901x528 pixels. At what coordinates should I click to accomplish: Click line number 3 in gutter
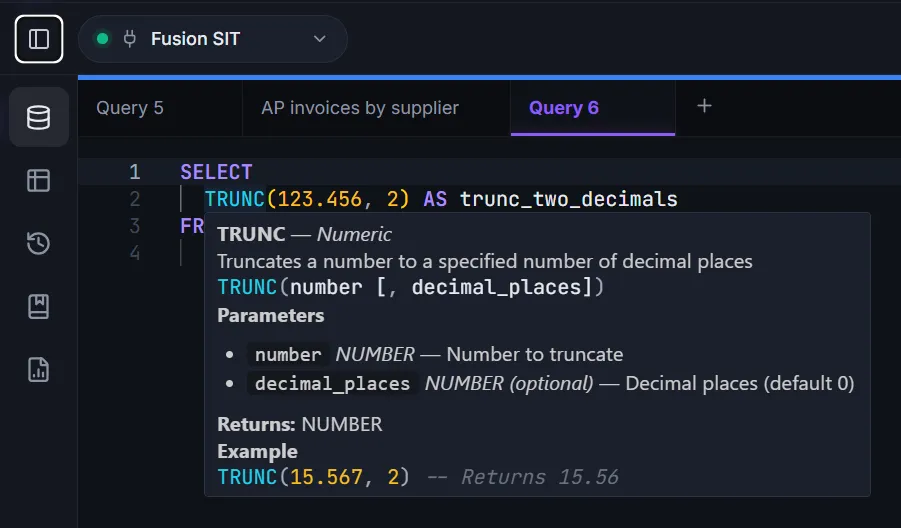pos(134,226)
